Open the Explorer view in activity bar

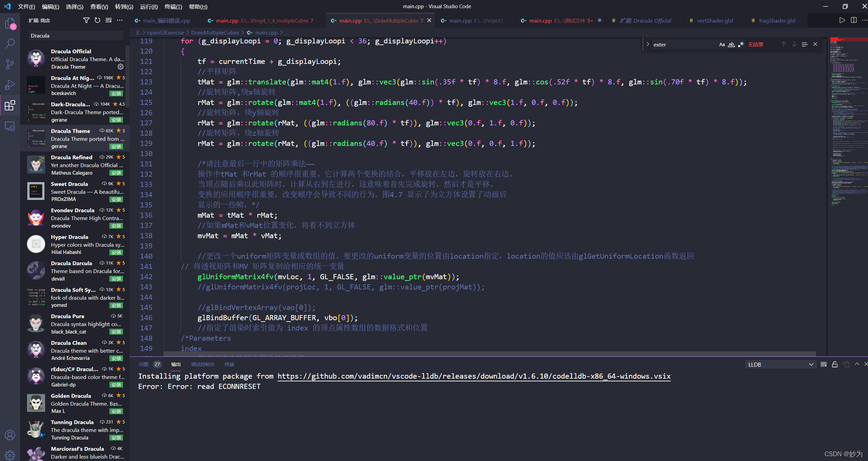point(10,23)
